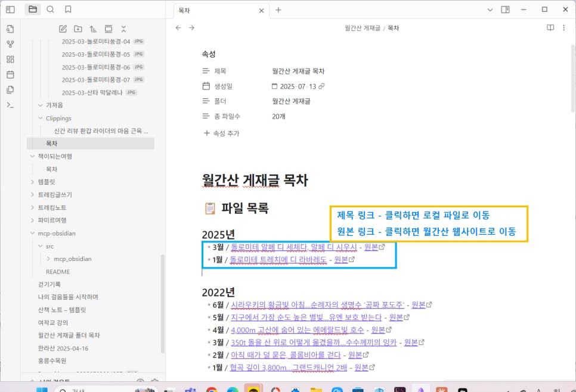This screenshot has width=576, height=392.
Task: Expand the 트레킹글쓰기 folder
Action: (32, 195)
